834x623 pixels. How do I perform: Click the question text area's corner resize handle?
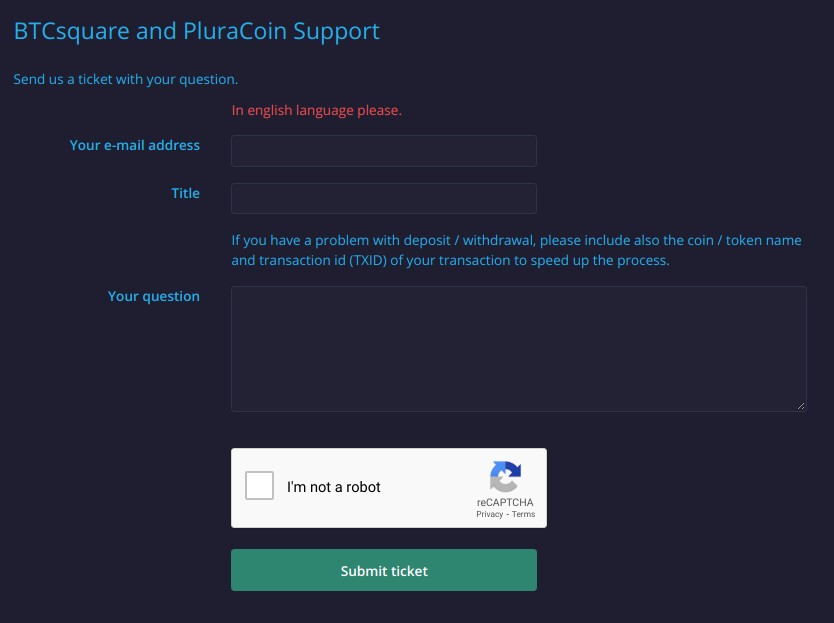pos(801,406)
